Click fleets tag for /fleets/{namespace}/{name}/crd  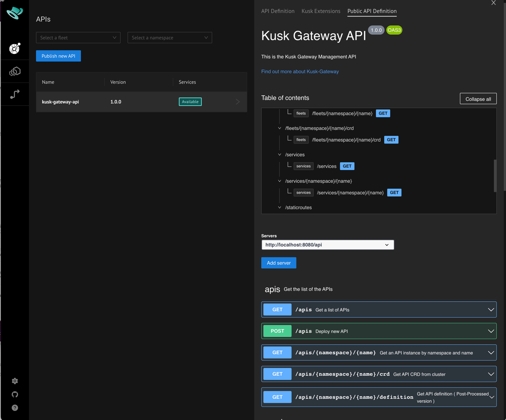(x=301, y=140)
